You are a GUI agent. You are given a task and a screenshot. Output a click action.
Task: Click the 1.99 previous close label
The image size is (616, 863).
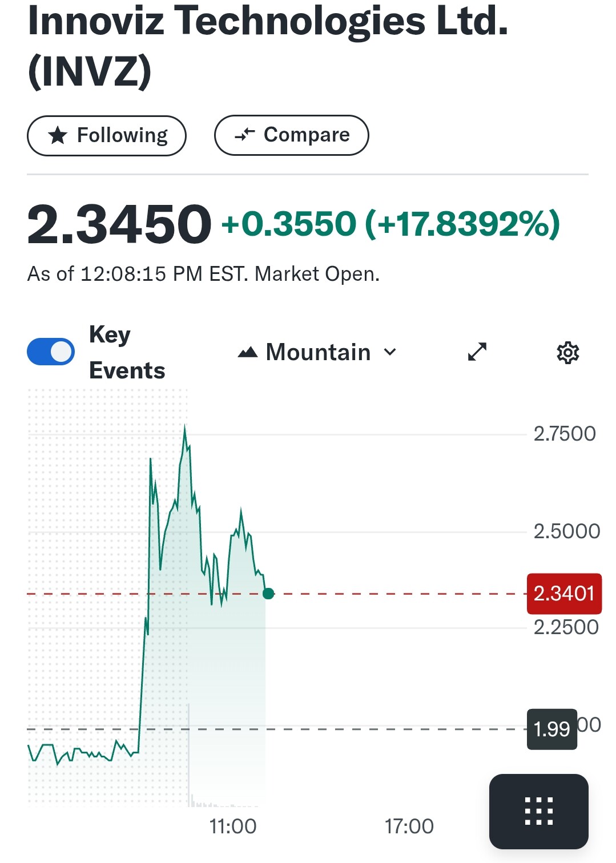point(551,729)
